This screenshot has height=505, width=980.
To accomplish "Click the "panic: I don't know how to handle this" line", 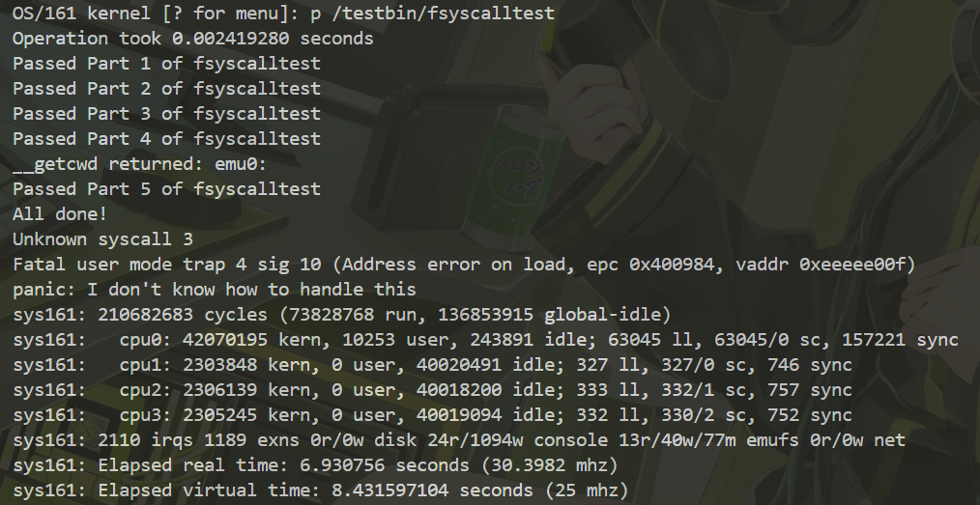I will (x=215, y=289).
